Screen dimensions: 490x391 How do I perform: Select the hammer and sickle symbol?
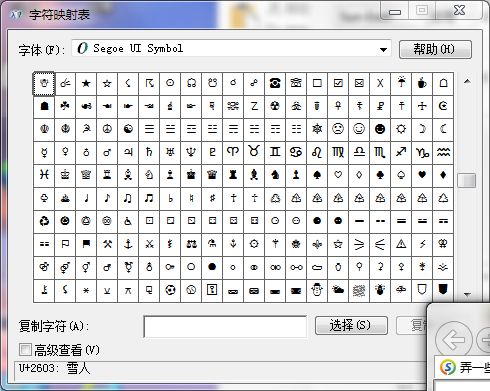(x=86, y=129)
